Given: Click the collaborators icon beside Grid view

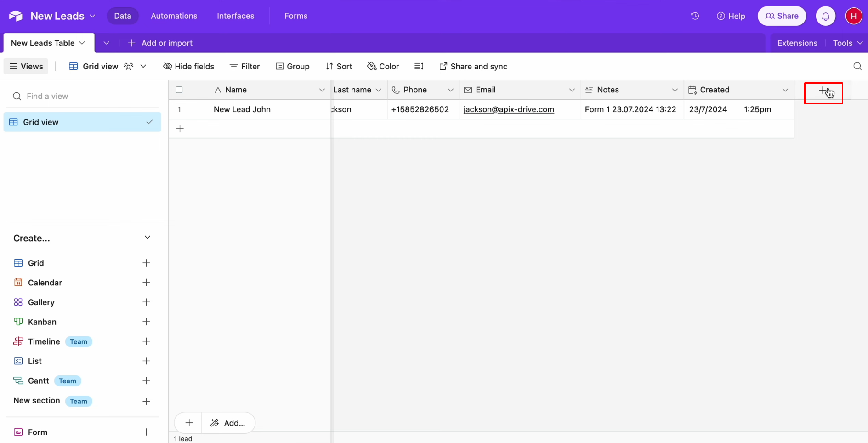Looking at the screenshot, I should [x=129, y=66].
